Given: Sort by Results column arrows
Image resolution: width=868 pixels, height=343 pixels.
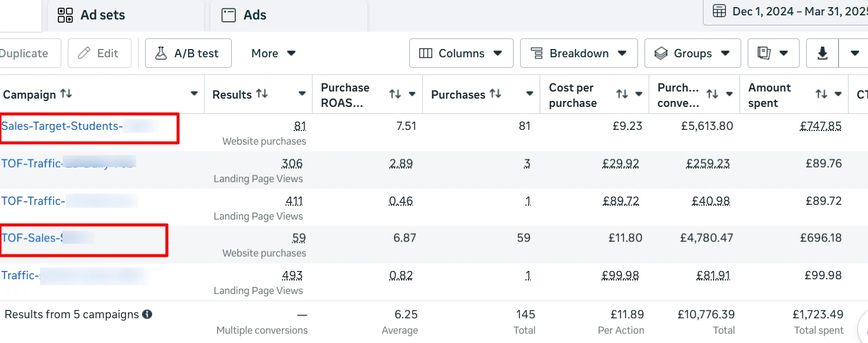Looking at the screenshot, I should pyautogui.click(x=262, y=94).
